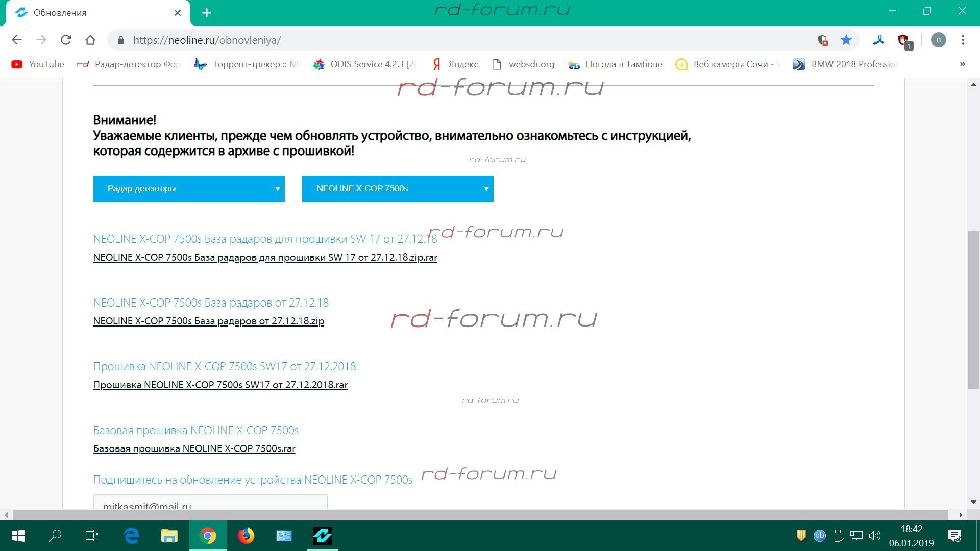Viewport: 980px width, 551px height.
Task: Click the bookmark star icon
Action: click(x=846, y=40)
